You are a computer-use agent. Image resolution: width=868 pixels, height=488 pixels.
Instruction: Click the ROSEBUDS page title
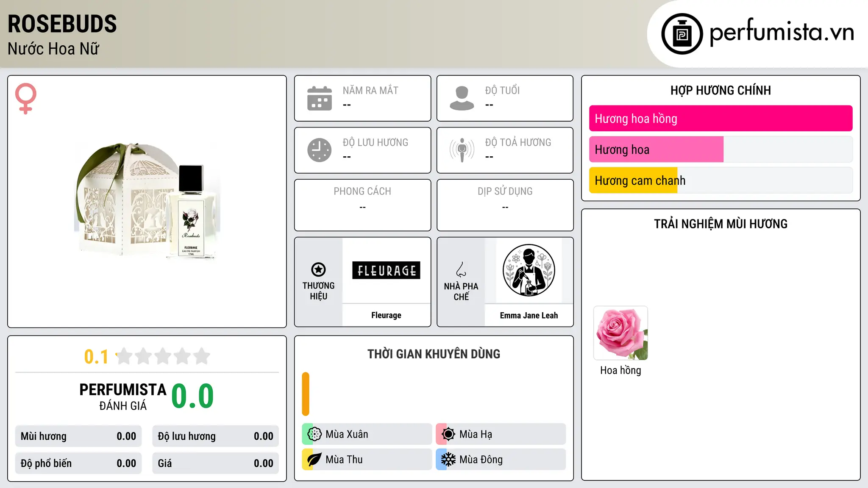pos(62,24)
